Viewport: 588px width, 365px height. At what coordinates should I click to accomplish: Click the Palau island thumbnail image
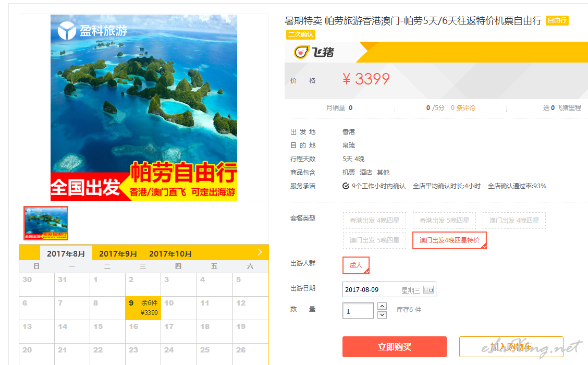(x=46, y=223)
